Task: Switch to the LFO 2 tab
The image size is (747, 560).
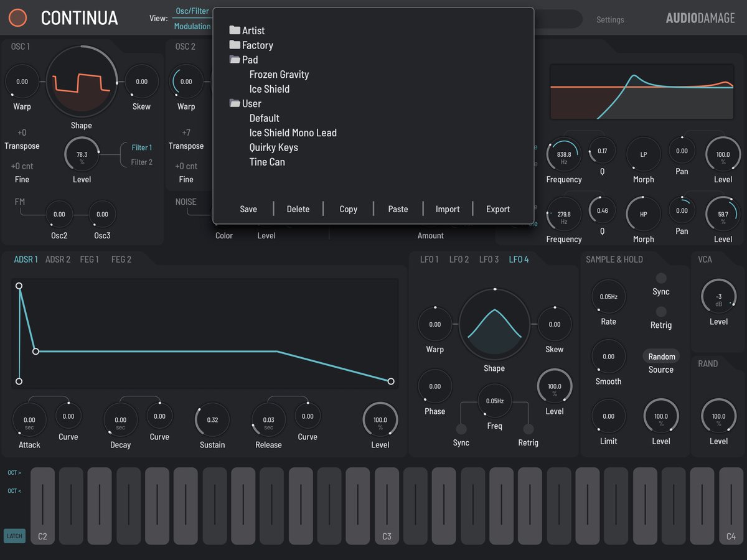Action: click(x=459, y=259)
